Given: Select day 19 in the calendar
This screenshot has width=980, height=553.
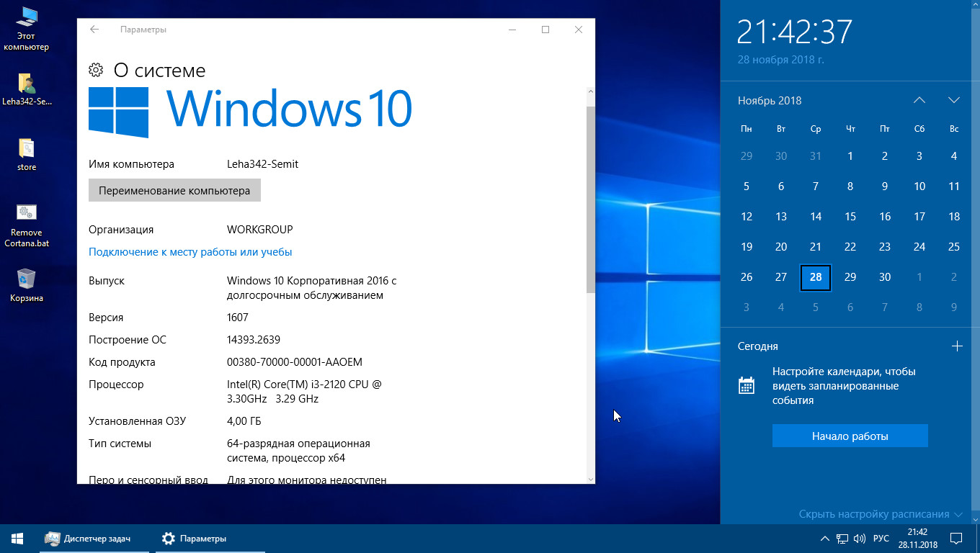Looking at the screenshot, I should 747,247.
